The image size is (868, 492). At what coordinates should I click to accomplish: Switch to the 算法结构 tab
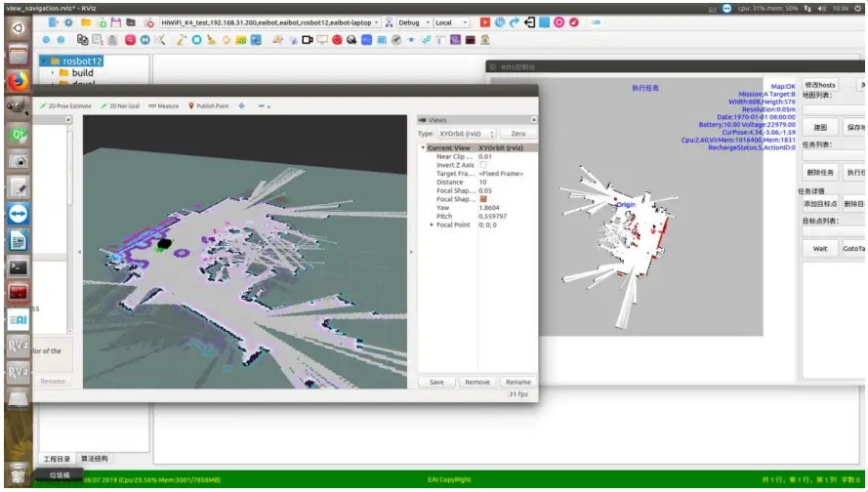point(95,458)
